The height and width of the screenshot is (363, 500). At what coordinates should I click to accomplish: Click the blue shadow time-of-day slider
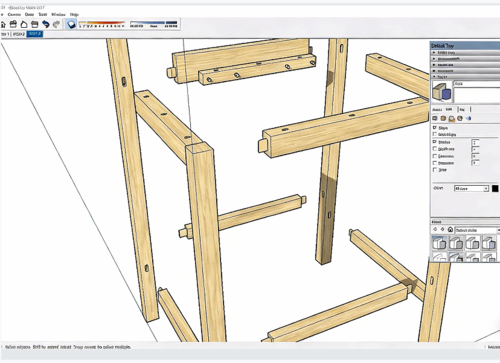154,24
